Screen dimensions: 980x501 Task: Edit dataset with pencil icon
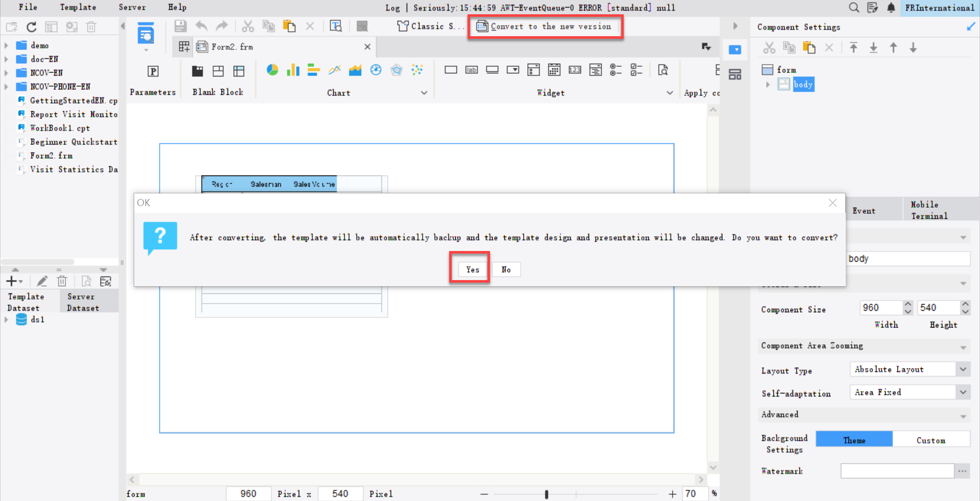[x=42, y=281]
